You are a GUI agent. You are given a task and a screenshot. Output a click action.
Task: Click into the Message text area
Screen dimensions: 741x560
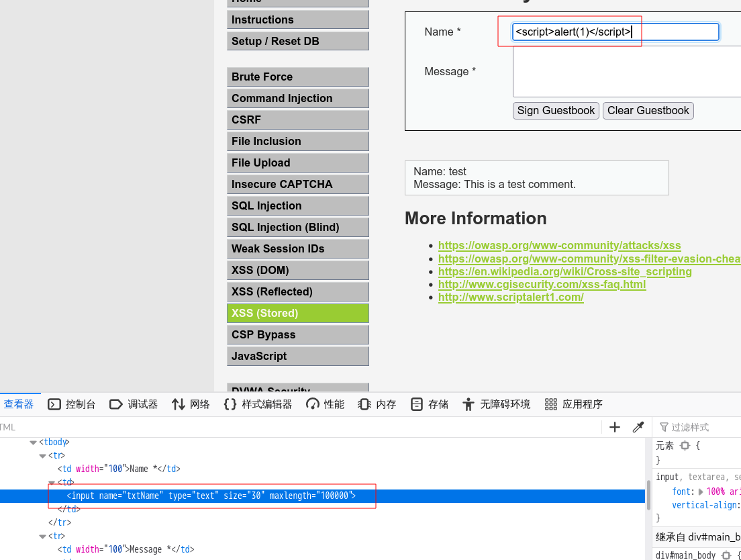click(x=627, y=71)
